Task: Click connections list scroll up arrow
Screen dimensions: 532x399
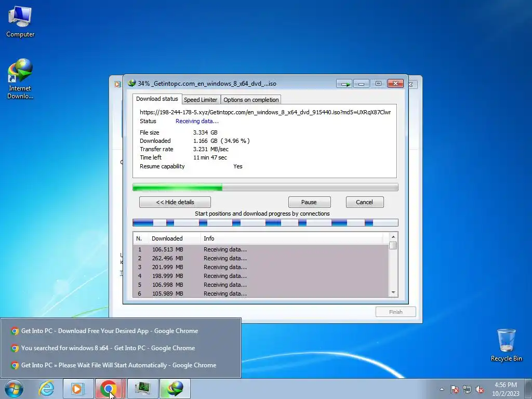Action: (393, 237)
